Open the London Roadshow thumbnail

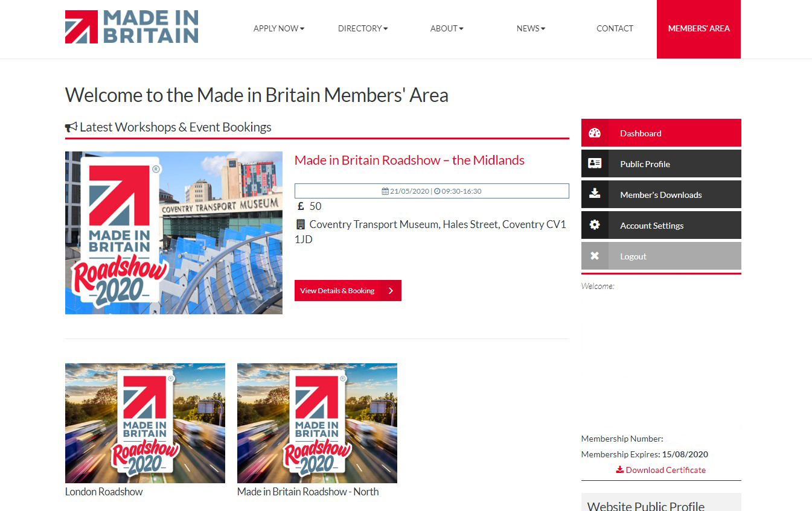pos(145,423)
